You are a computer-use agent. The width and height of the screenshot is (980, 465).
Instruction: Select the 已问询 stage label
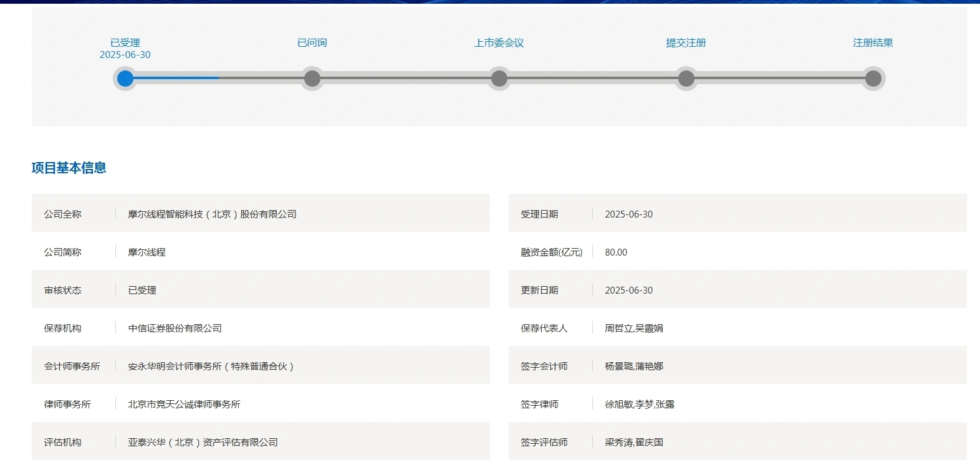[312, 42]
